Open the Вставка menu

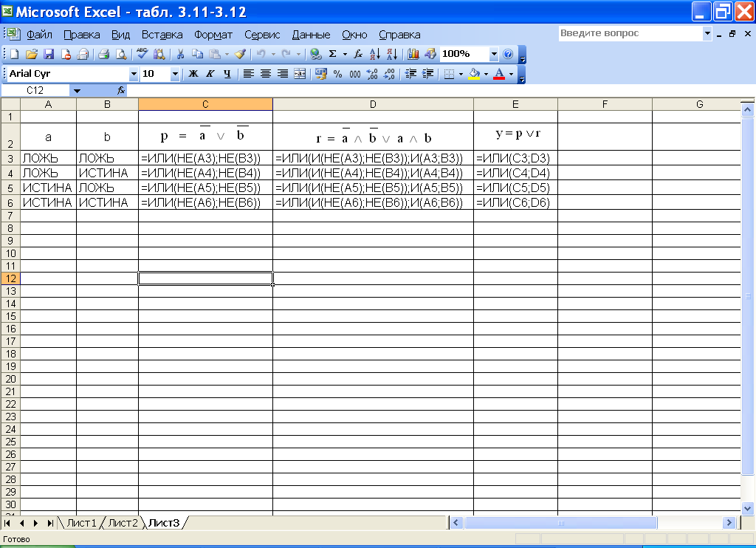click(162, 35)
